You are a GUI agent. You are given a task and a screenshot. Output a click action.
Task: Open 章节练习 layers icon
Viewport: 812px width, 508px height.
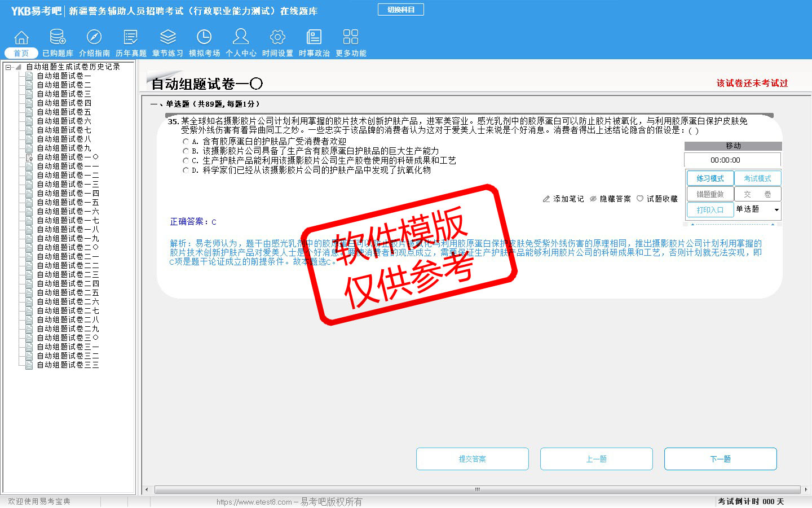click(x=167, y=38)
